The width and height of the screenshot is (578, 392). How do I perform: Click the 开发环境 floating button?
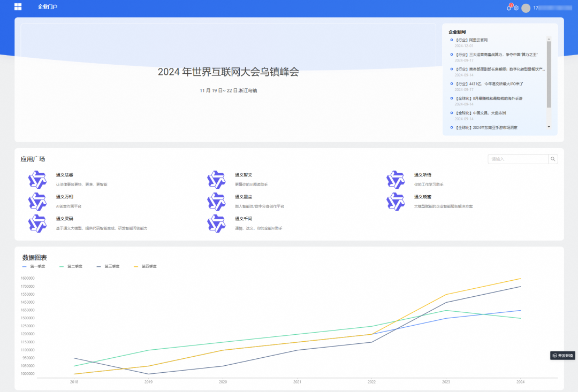point(562,356)
